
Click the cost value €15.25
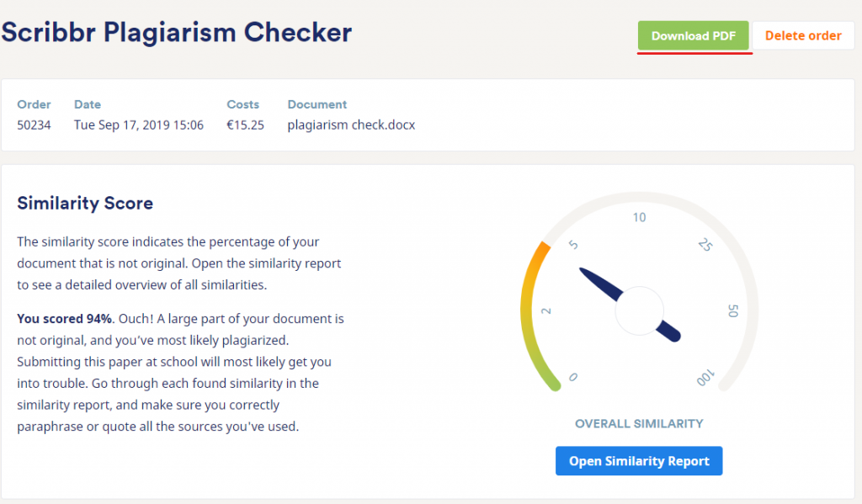tap(245, 125)
